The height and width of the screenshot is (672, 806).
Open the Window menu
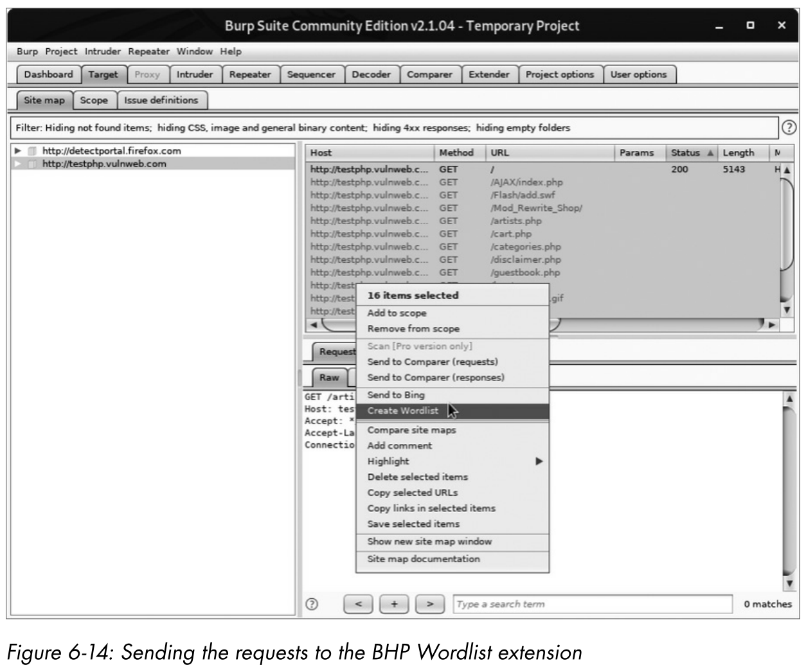(195, 51)
